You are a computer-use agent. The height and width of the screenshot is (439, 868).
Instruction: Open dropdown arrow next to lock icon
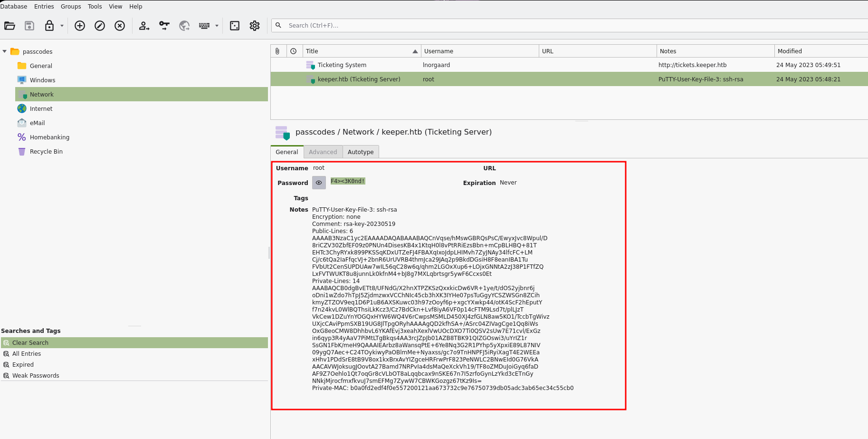[x=62, y=26]
